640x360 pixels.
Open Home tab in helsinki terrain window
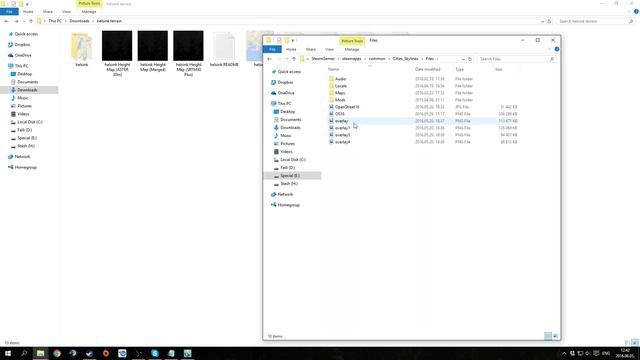(x=28, y=12)
